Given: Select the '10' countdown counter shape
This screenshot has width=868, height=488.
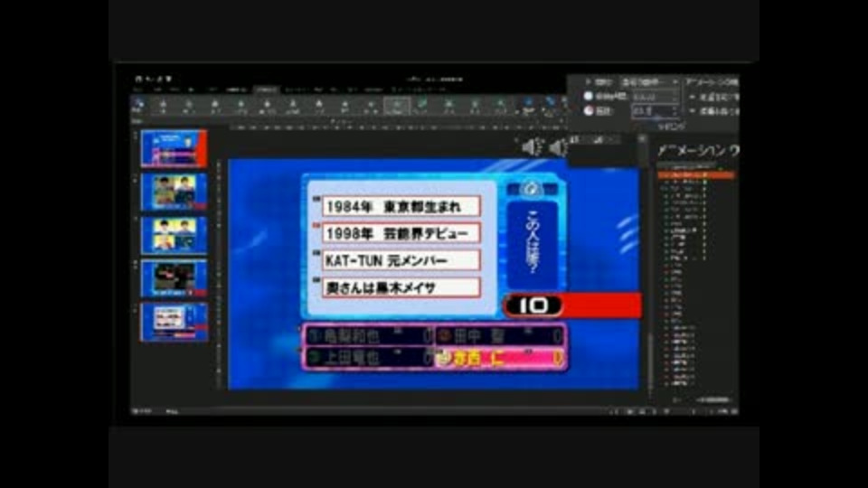Looking at the screenshot, I should (x=533, y=306).
